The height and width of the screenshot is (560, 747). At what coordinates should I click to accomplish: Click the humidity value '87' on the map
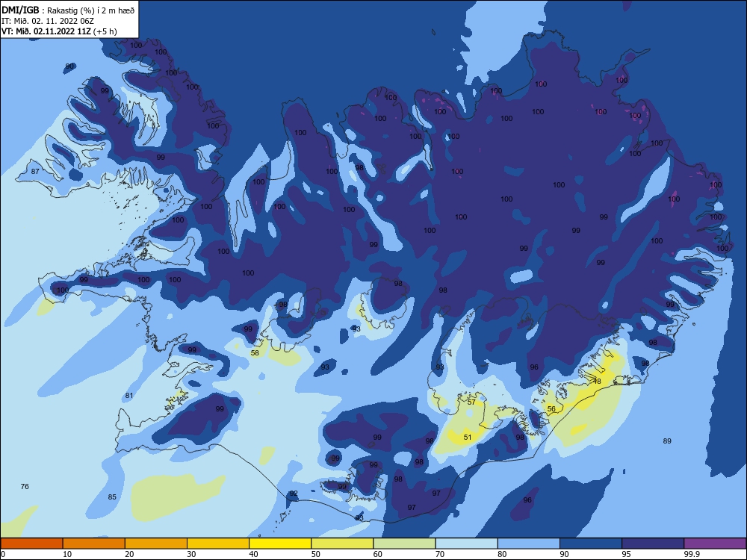tap(35, 171)
